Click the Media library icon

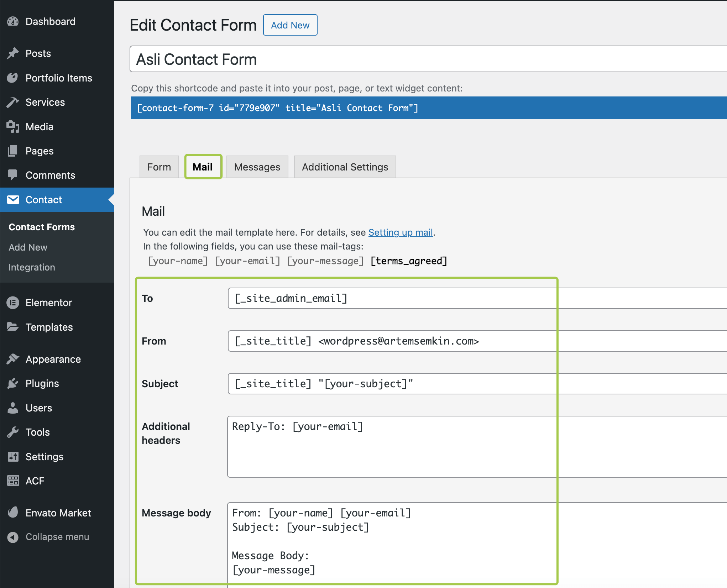pyautogui.click(x=13, y=127)
